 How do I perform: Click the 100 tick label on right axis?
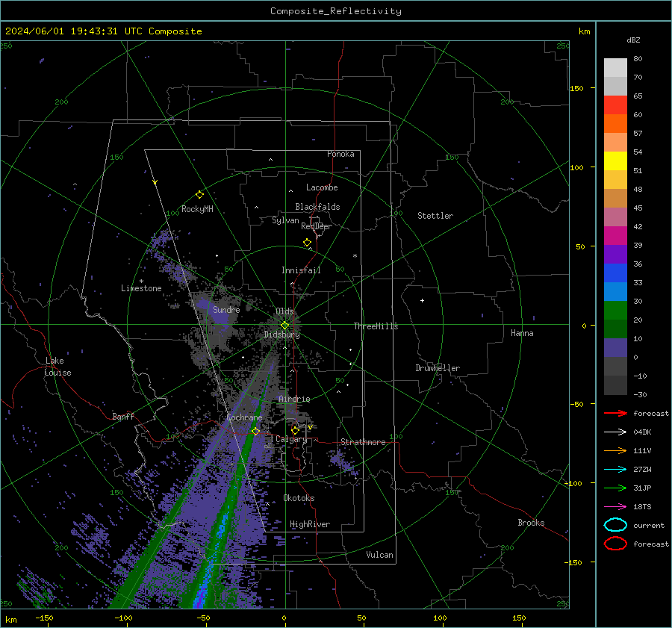tap(576, 167)
